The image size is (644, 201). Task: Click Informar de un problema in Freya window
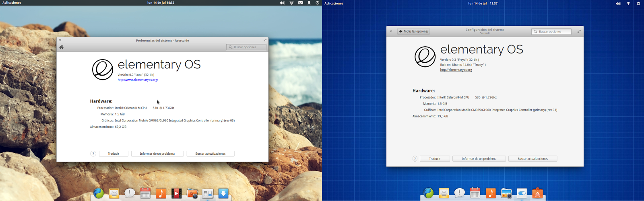(x=479, y=159)
